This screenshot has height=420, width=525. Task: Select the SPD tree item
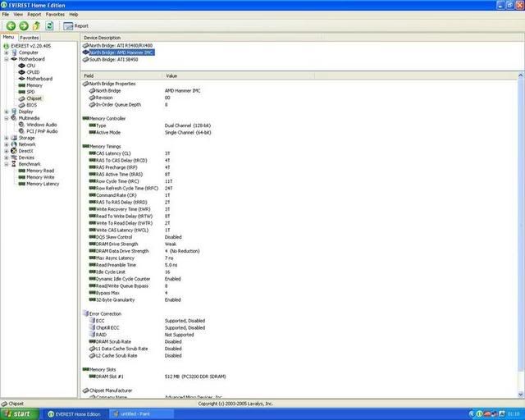coord(31,92)
